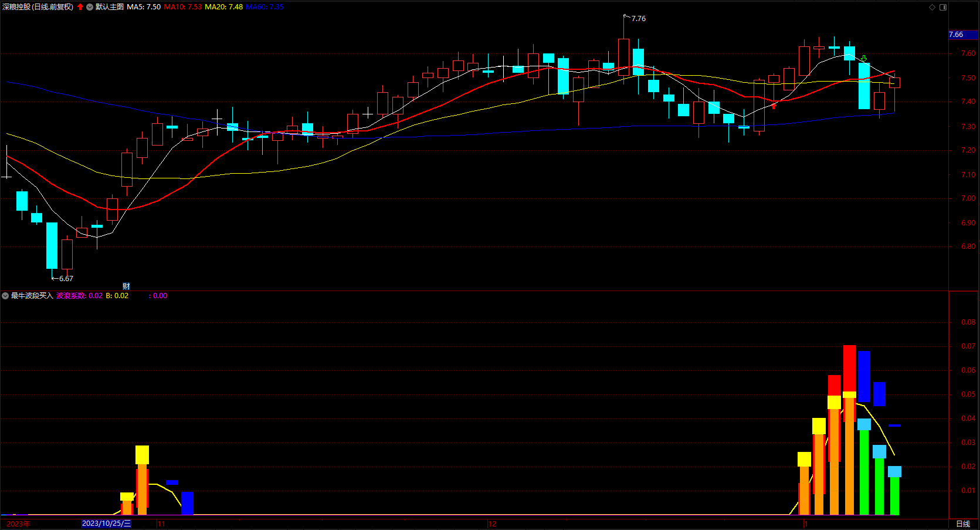Screen dimensions: 980x530
Task: Click the 7.76 high price label
Action: (639, 19)
